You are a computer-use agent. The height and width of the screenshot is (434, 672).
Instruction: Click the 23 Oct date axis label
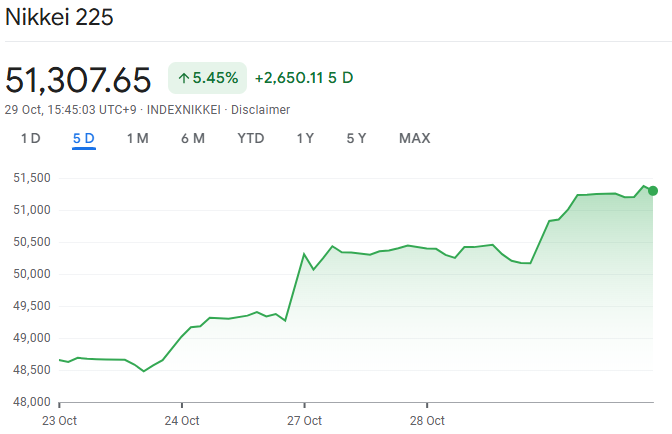pos(60,421)
